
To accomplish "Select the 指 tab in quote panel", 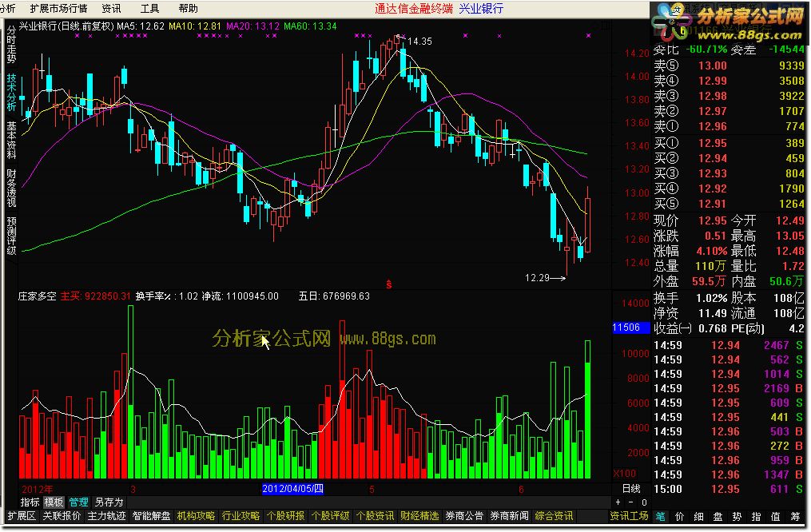I will 756,517.
